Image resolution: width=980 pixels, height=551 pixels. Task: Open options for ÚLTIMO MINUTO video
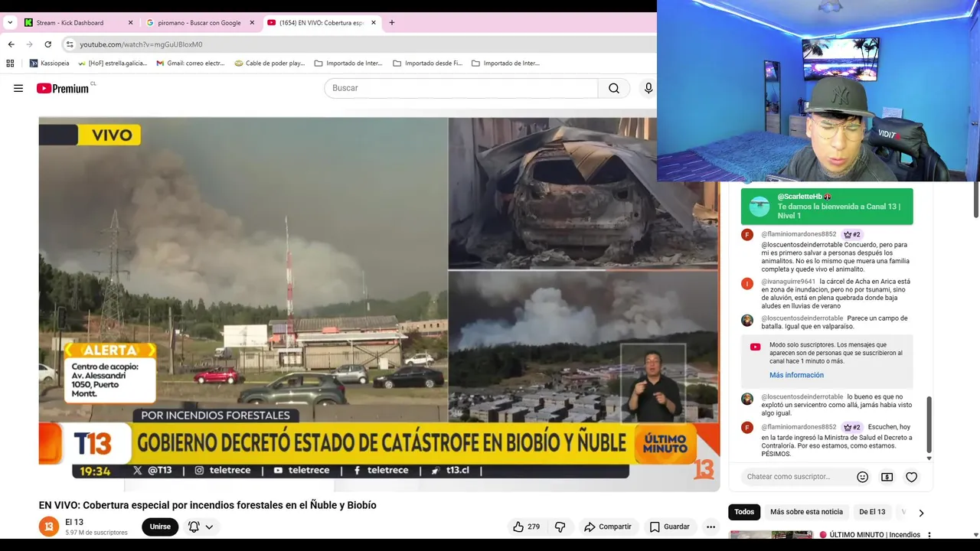tap(929, 535)
